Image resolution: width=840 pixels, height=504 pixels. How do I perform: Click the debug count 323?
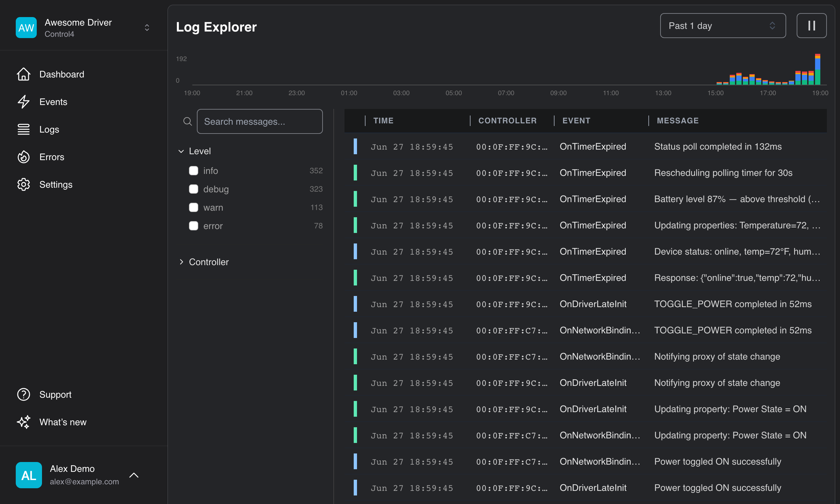coord(316,189)
